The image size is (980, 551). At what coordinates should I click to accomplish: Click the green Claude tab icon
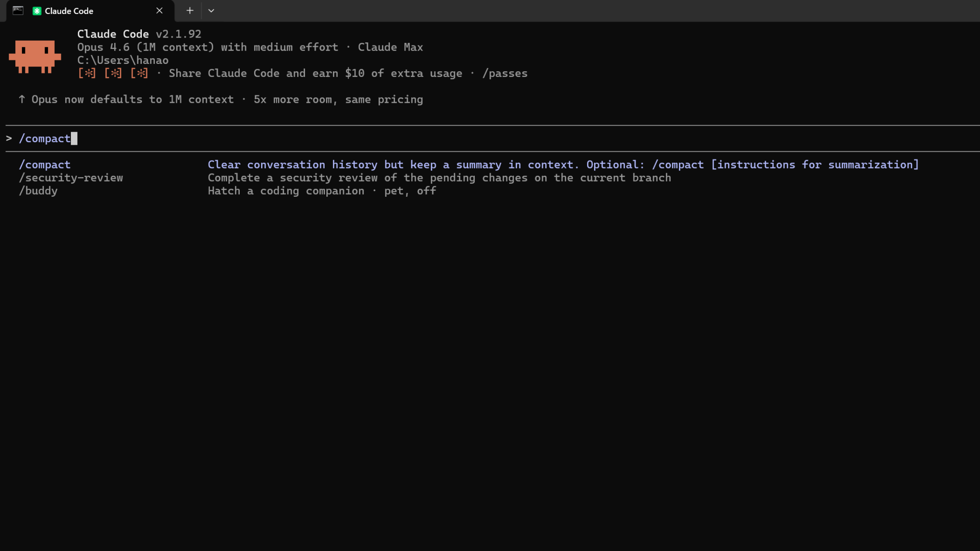37,11
